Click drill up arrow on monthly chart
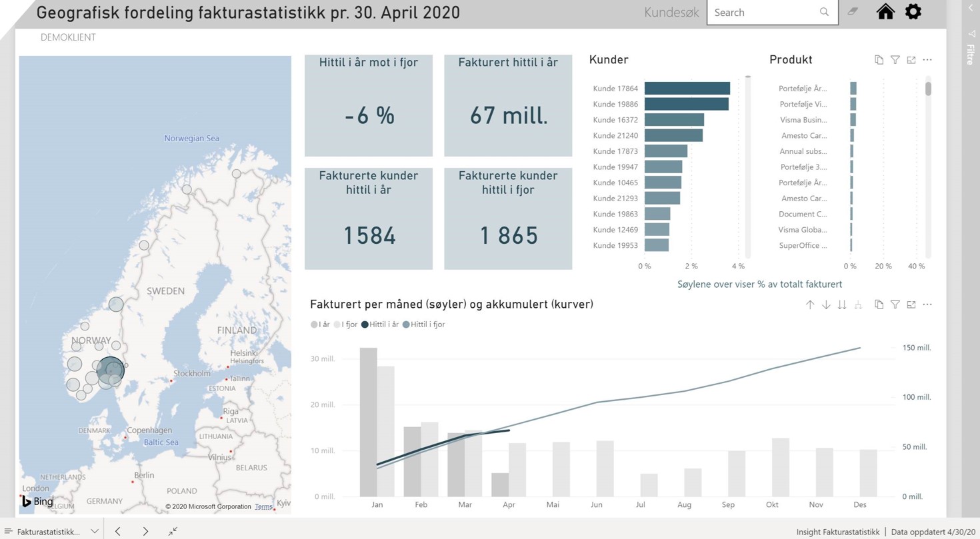 (x=810, y=304)
